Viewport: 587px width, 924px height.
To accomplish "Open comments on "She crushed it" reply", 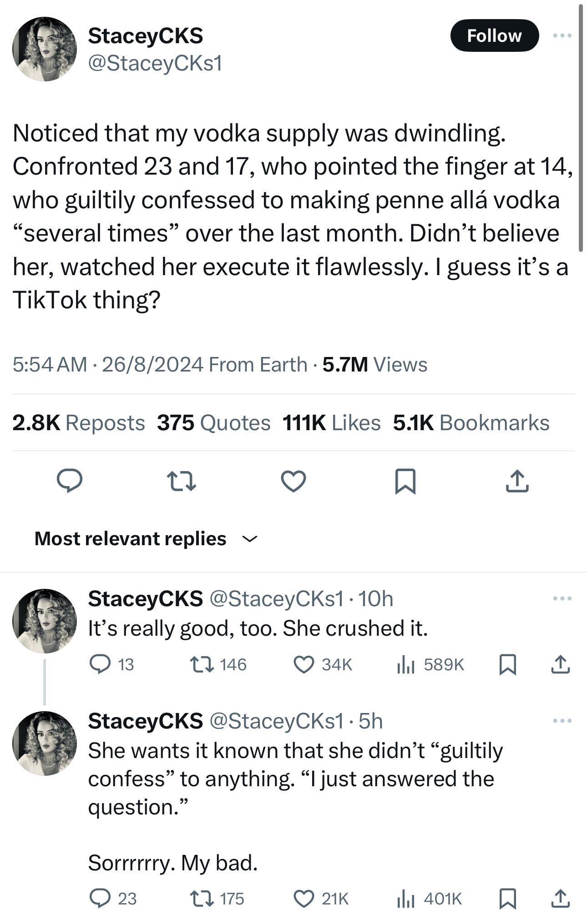I will click(x=100, y=665).
